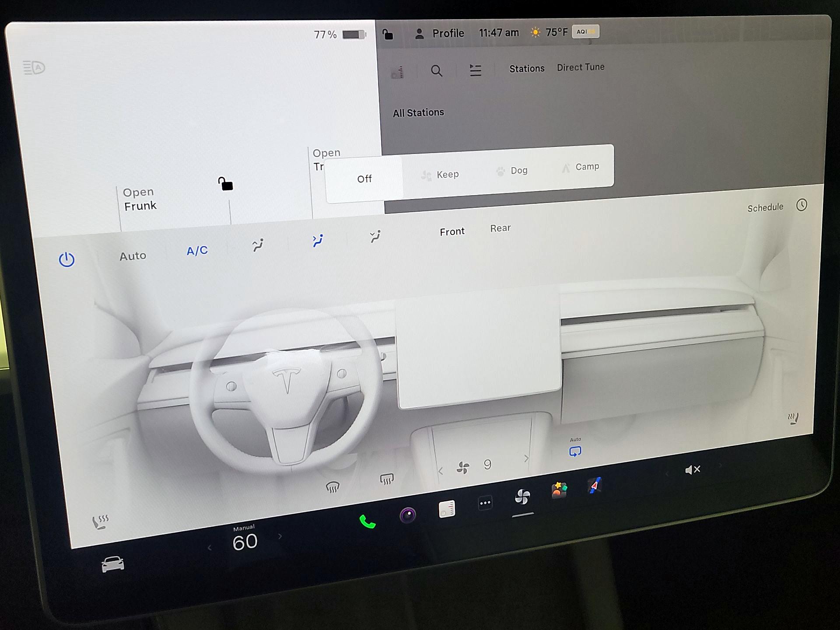The width and height of the screenshot is (840, 630).
Task: Switch to Rear climate tab
Action: pyautogui.click(x=500, y=228)
